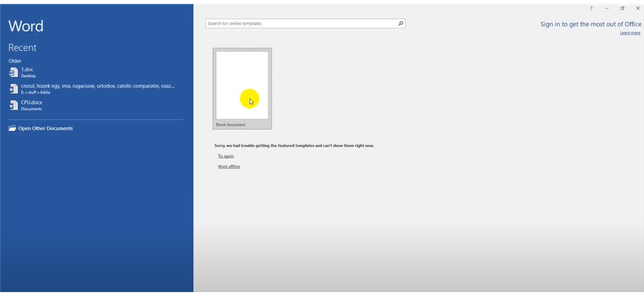644x296 pixels.
Task: Click the Desktop path under 1.doc
Action: [28, 76]
